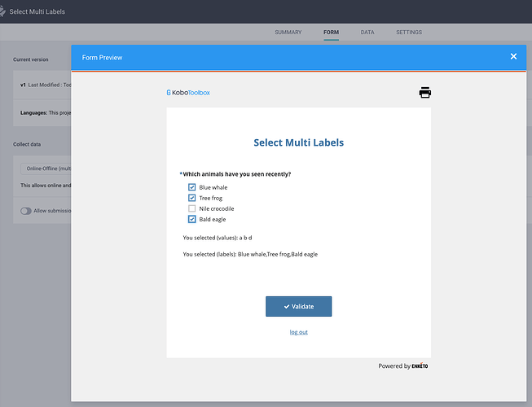Check the Nile crocodile checkbox

click(192, 208)
